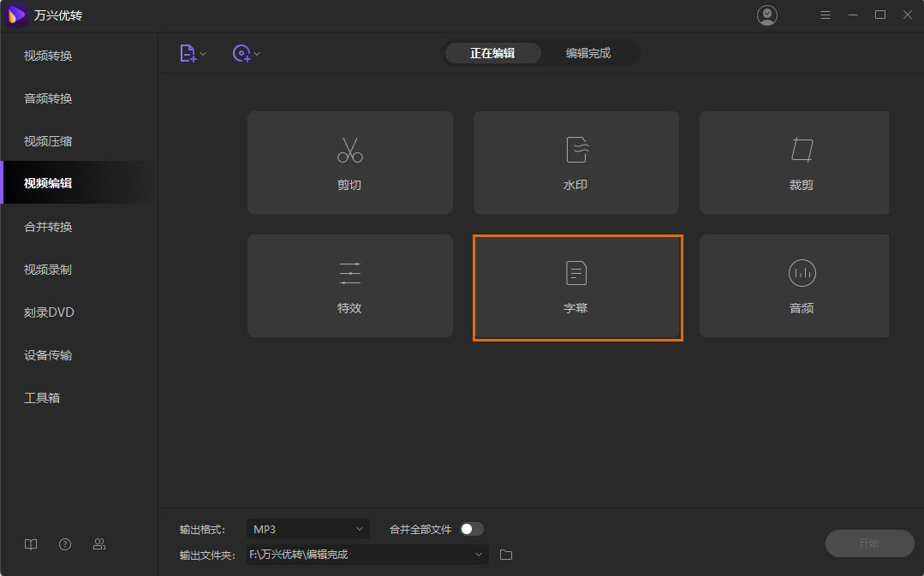Click the help question mark icon

[x=65, y=544]
